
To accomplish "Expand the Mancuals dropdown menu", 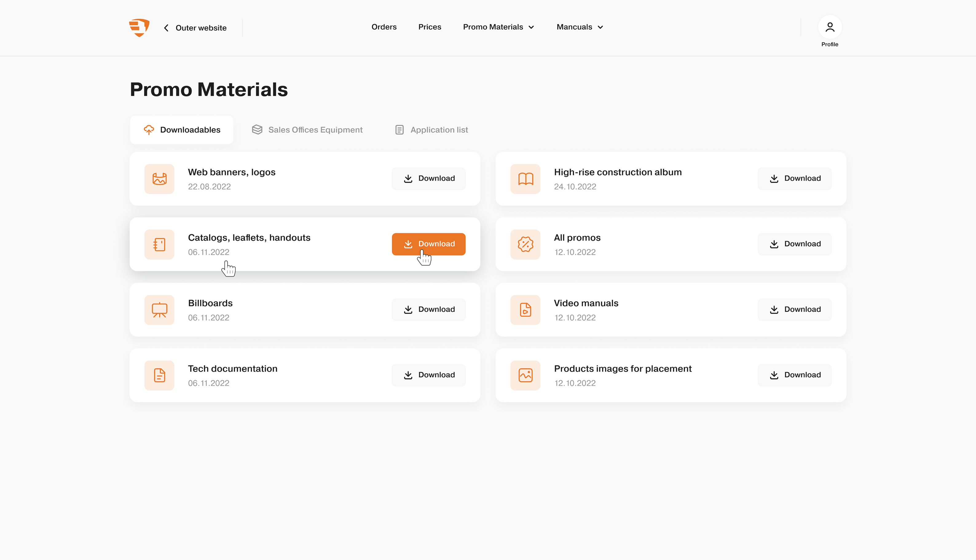I will (579, 27).
